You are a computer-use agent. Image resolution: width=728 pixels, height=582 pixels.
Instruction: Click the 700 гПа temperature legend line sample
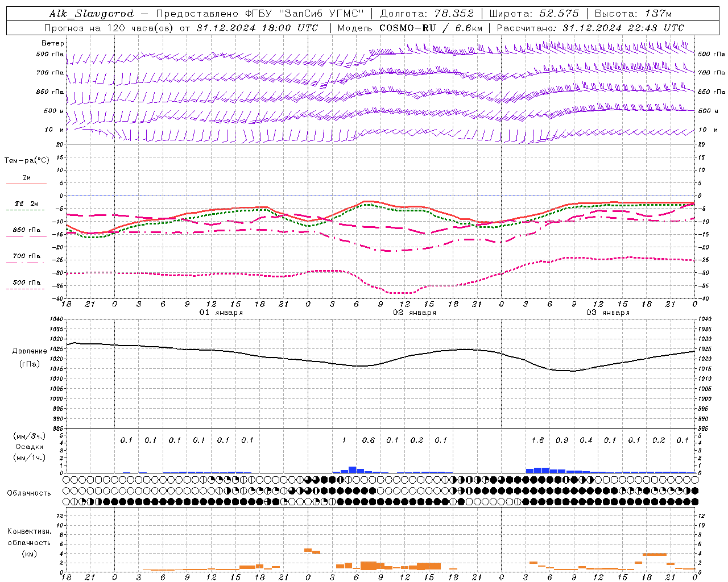click(x=25, y=263)
